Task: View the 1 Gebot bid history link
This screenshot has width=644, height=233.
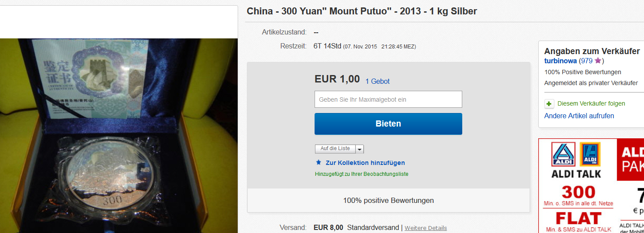Action: point(377,81)
